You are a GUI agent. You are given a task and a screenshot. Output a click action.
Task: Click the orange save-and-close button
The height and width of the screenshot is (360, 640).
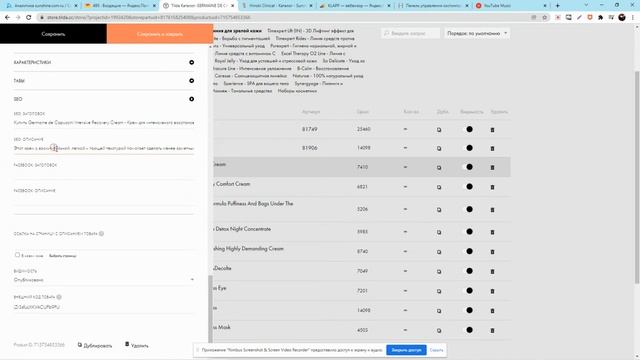160,34
